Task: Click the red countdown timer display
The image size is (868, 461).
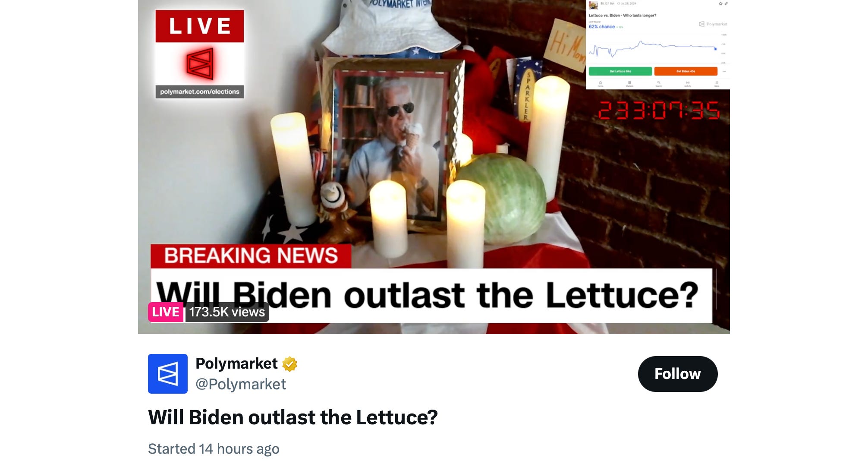Action: click(x=659, y=111)
